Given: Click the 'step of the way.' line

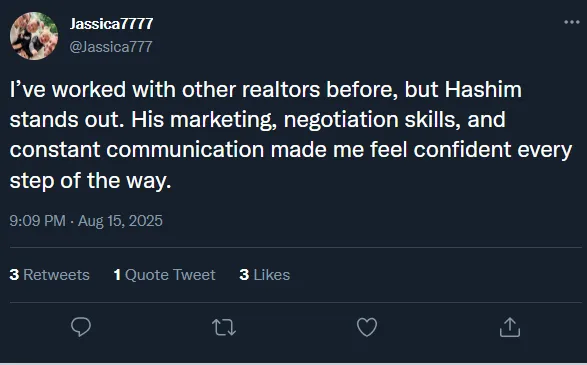Looking at the screenshot, I should [x=90, y=181].
